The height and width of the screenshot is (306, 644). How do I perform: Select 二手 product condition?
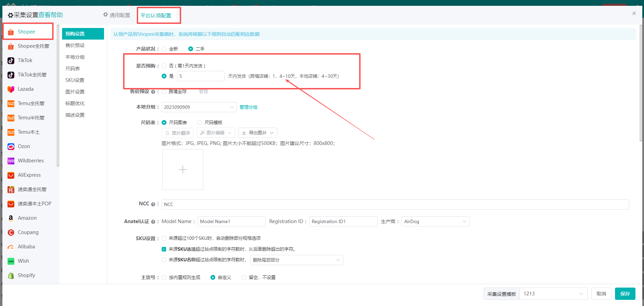[x=191, y=49]
